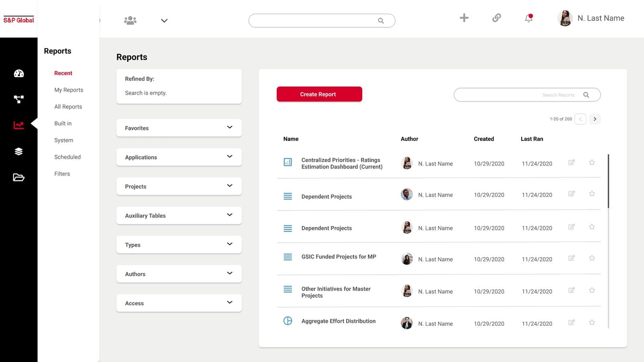This screenshot has width=644, height=362.
Task: Expand the Types filter
Action: [179, 245]
